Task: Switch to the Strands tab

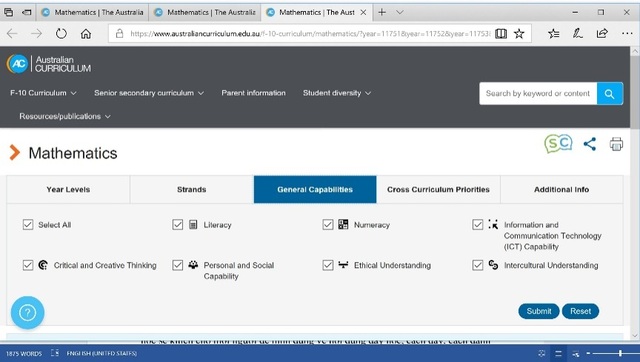Action: click(191, 189)
